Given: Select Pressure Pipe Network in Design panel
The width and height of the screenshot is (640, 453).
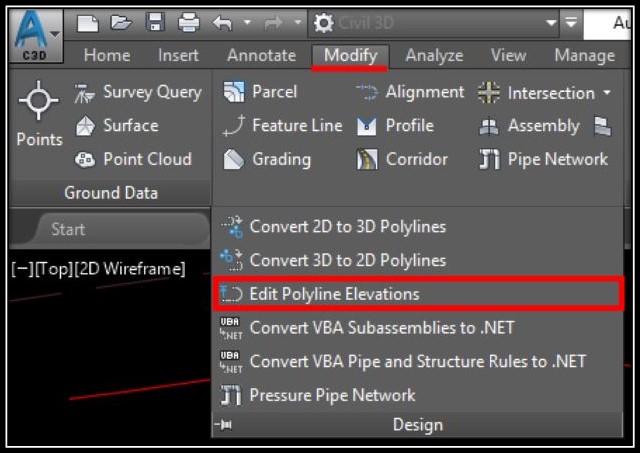Looking at the screenshot, I should pos(418,395).
